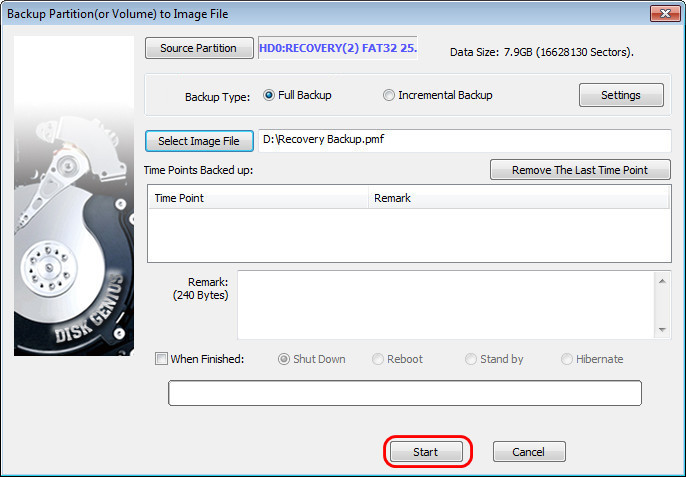
Task: Close the Backup Partition dialog window
Action: click(x=660, y=13)
